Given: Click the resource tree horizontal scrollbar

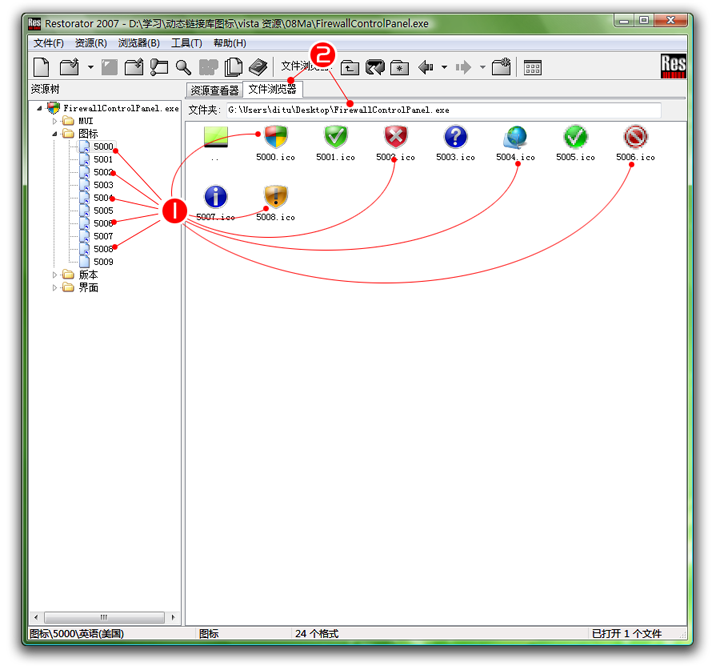Looking at the screenshot, I should [x=103, y=617].
